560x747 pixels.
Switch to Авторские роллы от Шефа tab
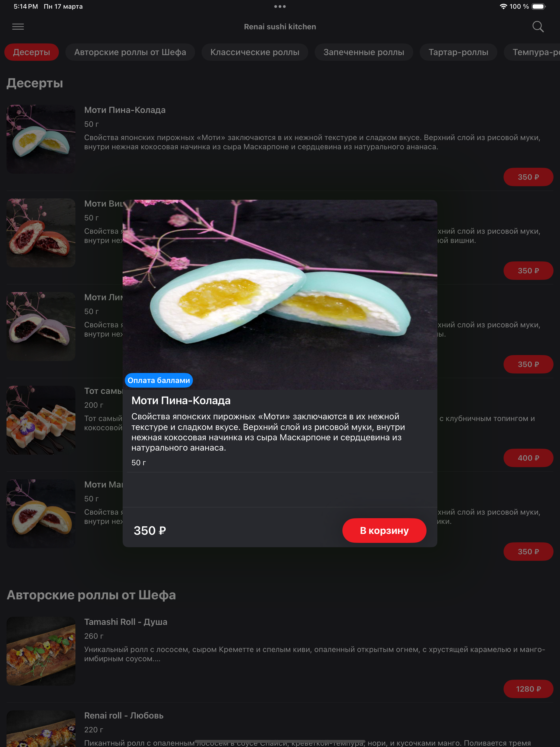point(130,52)
